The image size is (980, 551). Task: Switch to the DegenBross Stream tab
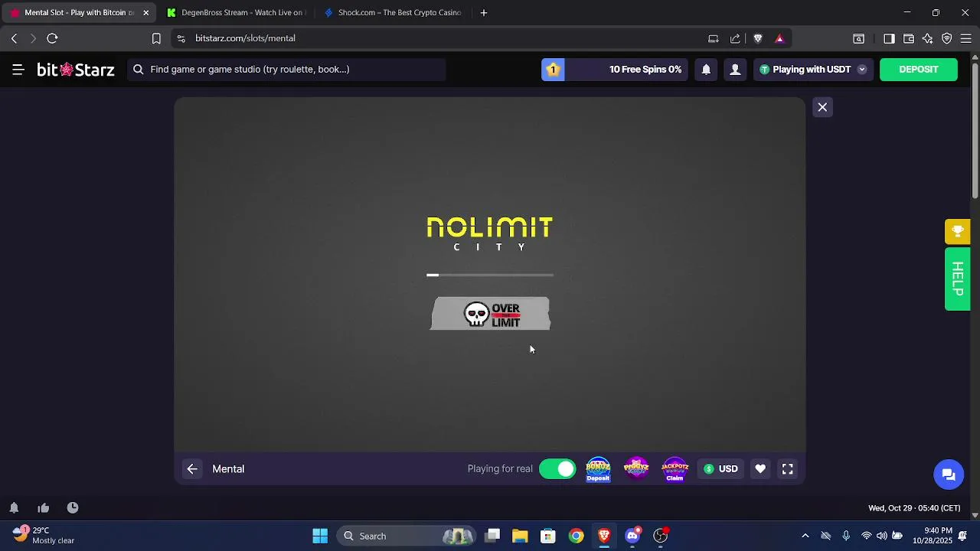click(x=236, y=13)
